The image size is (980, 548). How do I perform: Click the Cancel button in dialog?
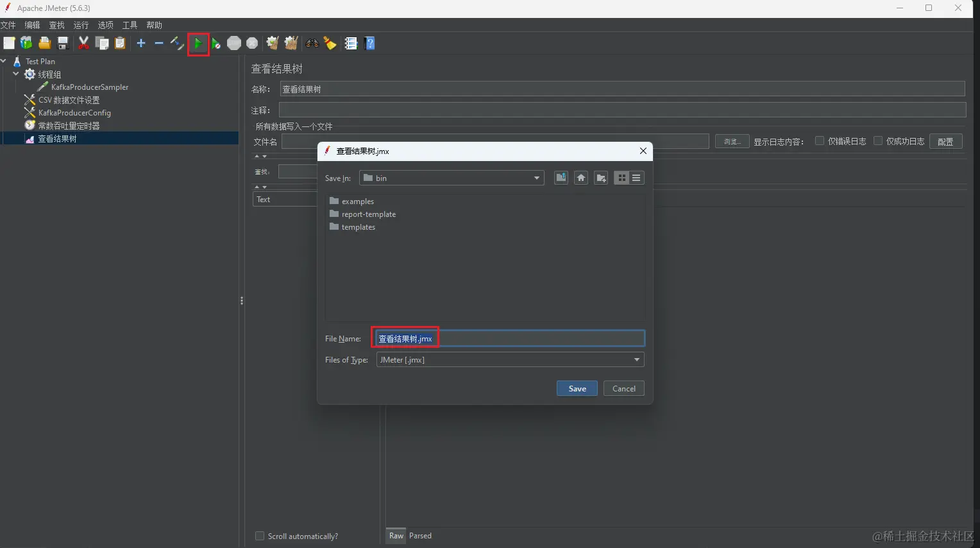pyautogui.click(x=624, y=388)
